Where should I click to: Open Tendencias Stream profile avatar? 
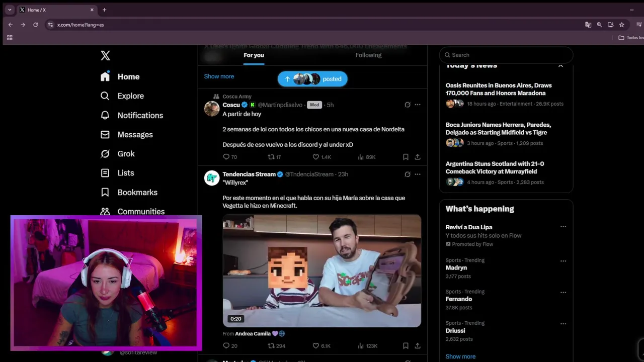point(212,178)
